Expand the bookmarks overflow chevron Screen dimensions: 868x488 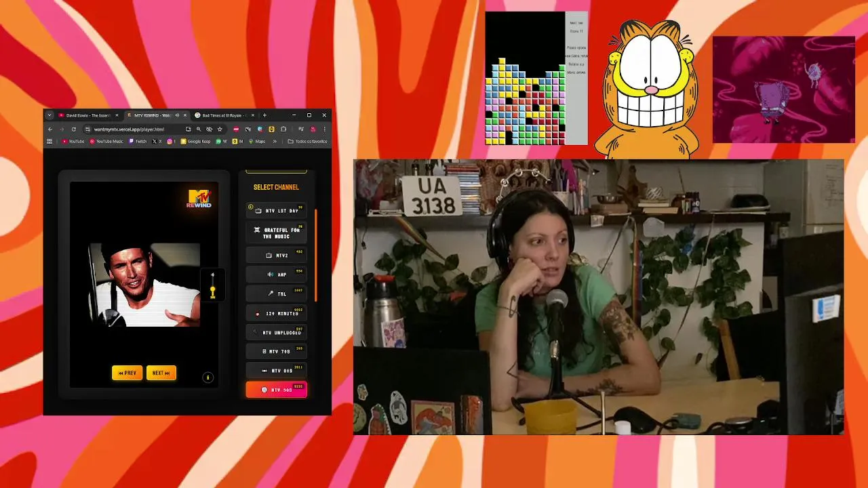[275, 142]
